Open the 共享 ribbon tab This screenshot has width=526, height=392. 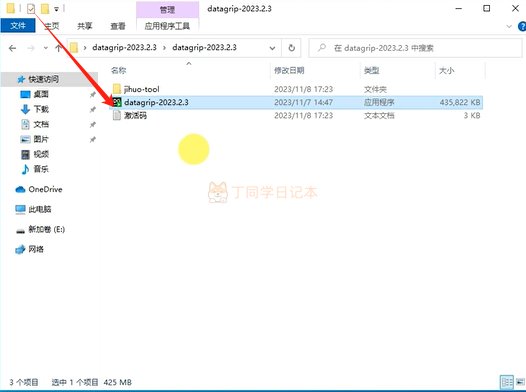click(85, 26)
